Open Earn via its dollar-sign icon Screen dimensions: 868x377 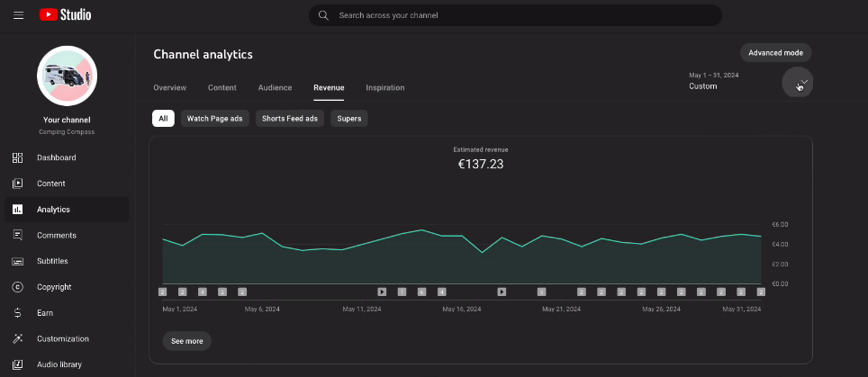point(18,313)
